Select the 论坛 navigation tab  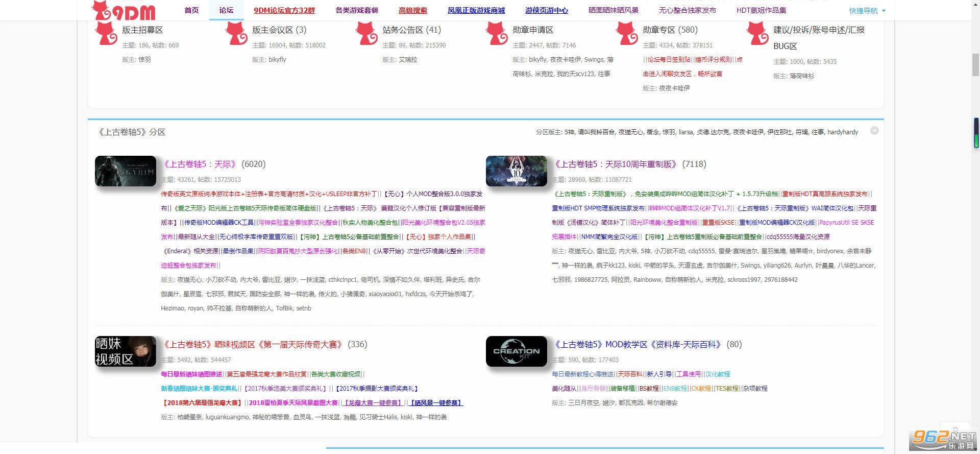click(x=226, y=10)
